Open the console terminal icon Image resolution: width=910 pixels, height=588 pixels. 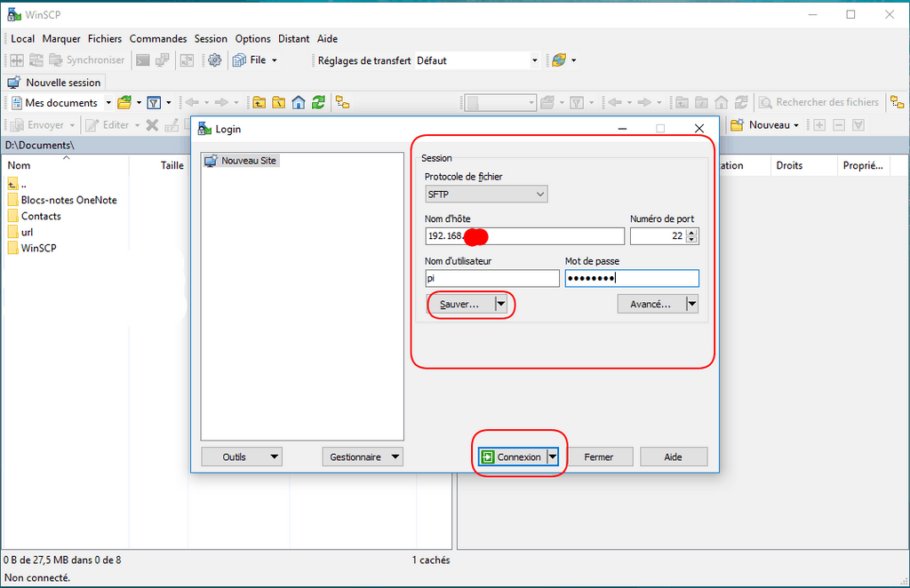click(143, 60)
